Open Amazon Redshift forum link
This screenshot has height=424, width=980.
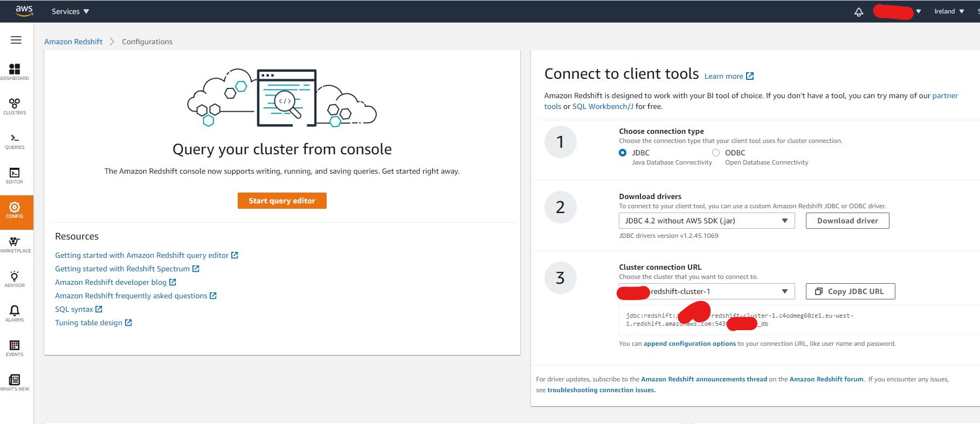(826, 379)
